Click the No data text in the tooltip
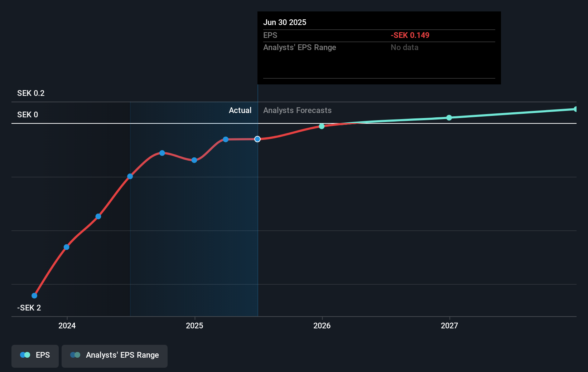Viewport: 588px width, 372px height. [404, 47]
